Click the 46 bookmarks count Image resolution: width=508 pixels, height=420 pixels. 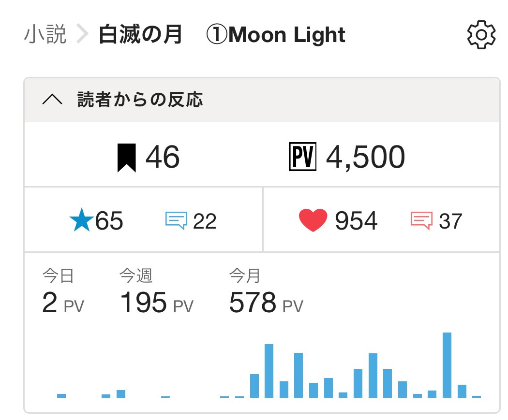163,158
